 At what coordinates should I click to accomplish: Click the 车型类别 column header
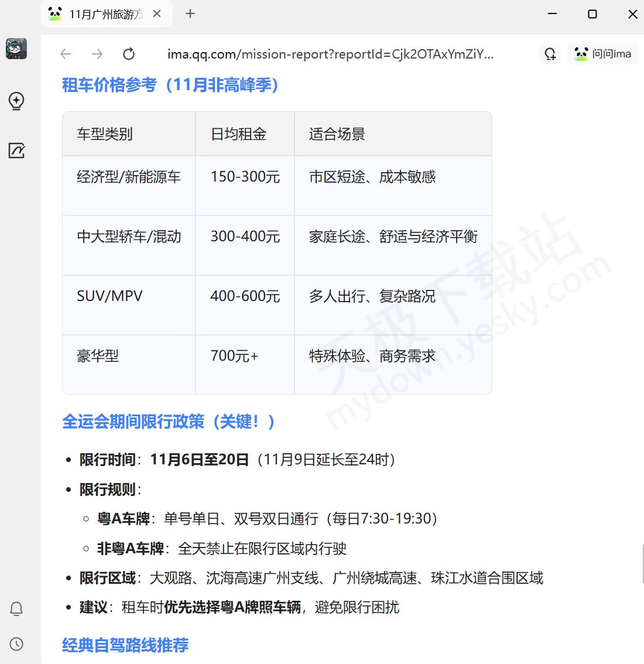pos(105,134)
